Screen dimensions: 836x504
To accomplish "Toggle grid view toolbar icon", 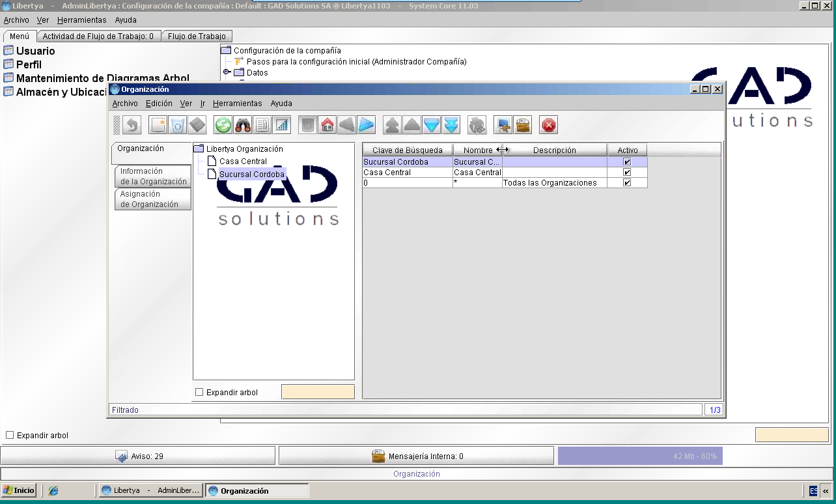I will click(x=282, y=125).
